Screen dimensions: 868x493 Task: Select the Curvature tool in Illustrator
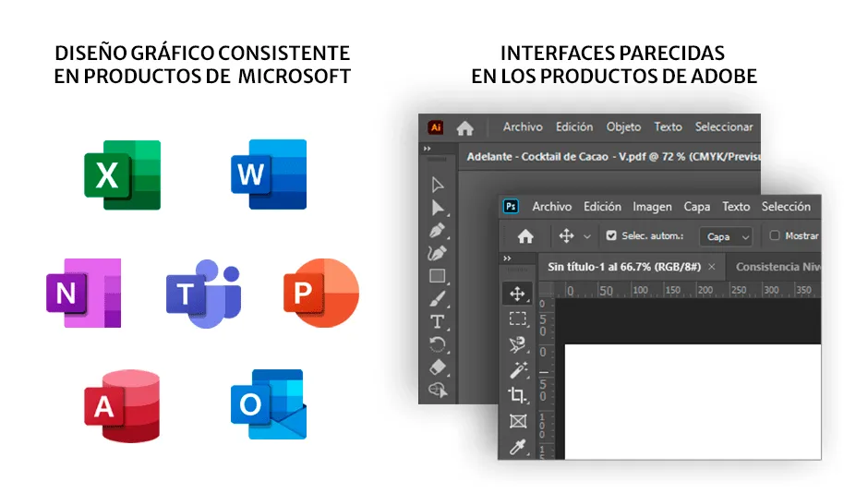[x=438, y=253]
